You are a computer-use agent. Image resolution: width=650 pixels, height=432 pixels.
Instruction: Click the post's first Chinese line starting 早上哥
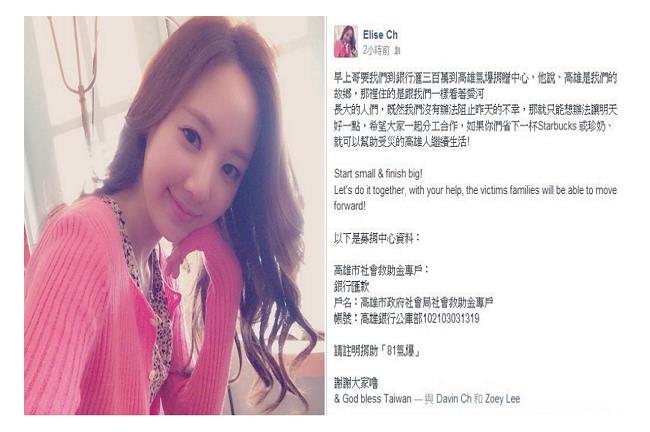tap(475, 78)
